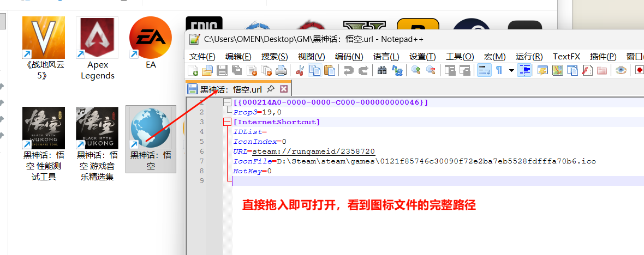Click the IconFile path line
This screenshot has height=255, width=644.
pos(414,161)
